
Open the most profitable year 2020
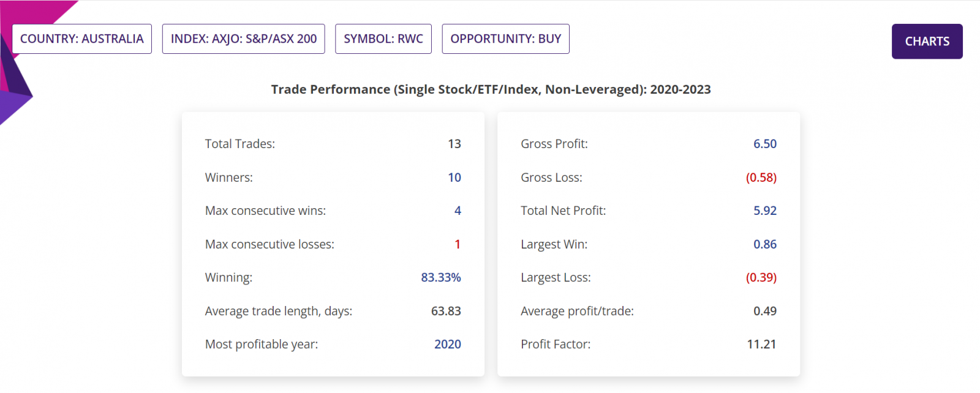click(448, 344)
